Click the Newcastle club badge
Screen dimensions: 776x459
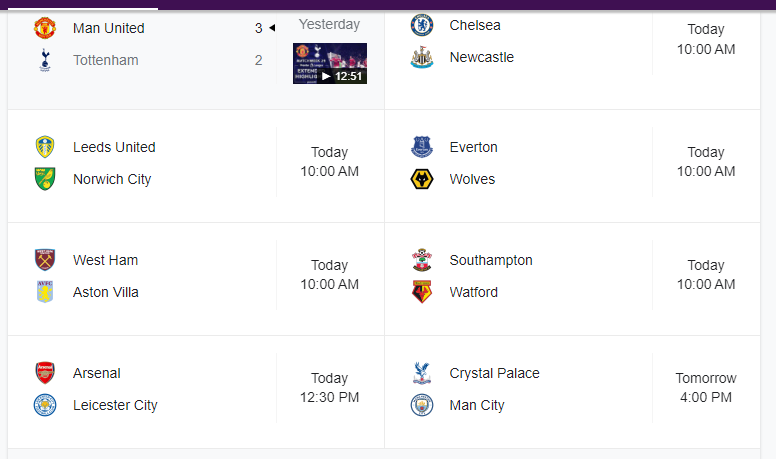pyautogui.click(x=422, y=57)
